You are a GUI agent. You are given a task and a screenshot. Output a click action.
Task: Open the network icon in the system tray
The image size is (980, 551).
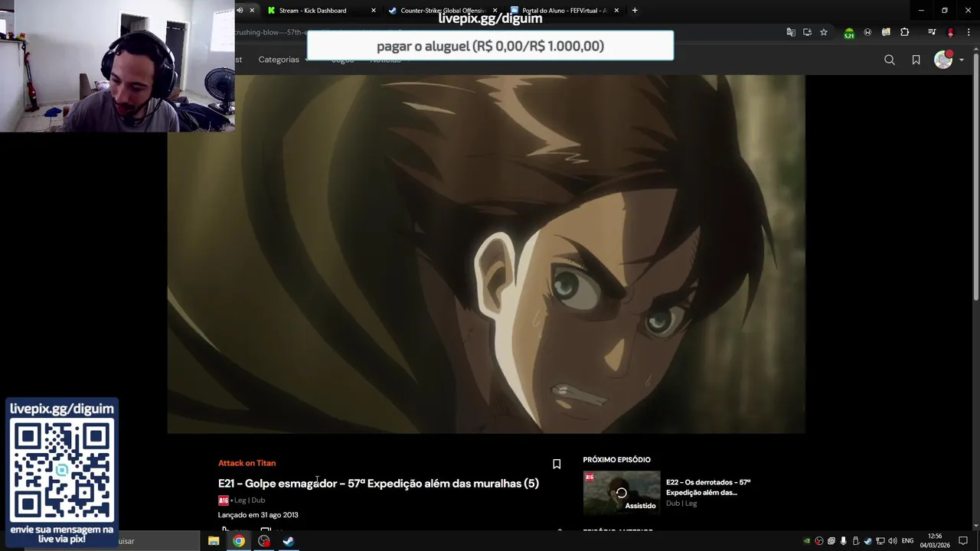pos(880,541)
